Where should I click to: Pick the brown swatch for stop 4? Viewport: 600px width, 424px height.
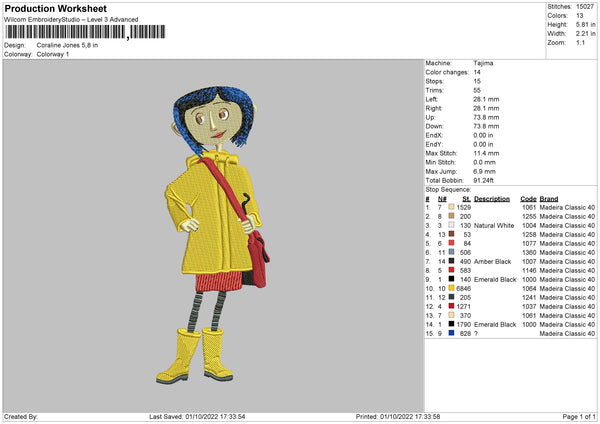click(451, 234)
